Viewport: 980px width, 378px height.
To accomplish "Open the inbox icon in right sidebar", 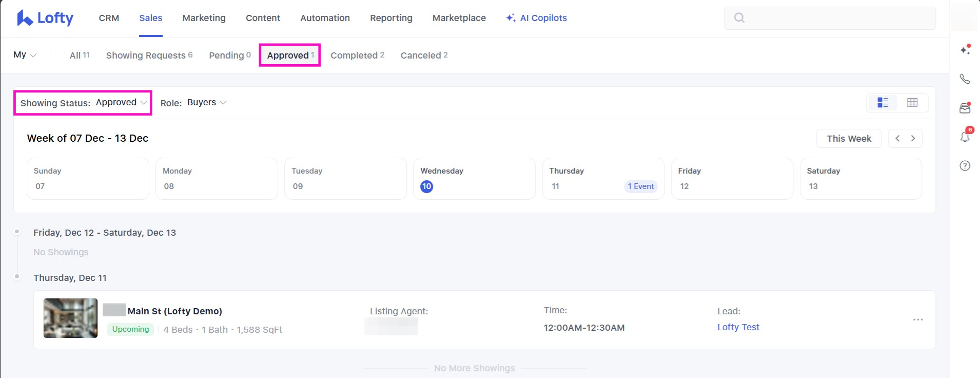I will tap(965, 108).
